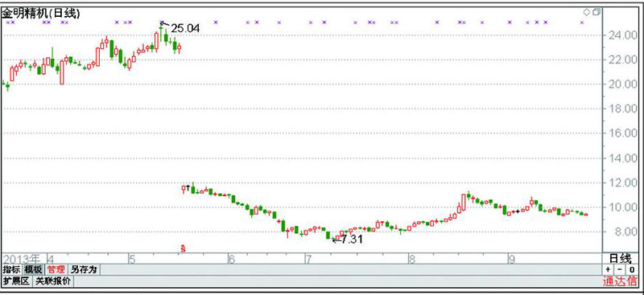Click the first purple x marker at far left
Screen dimensions: 644x295
coord(7,23)
